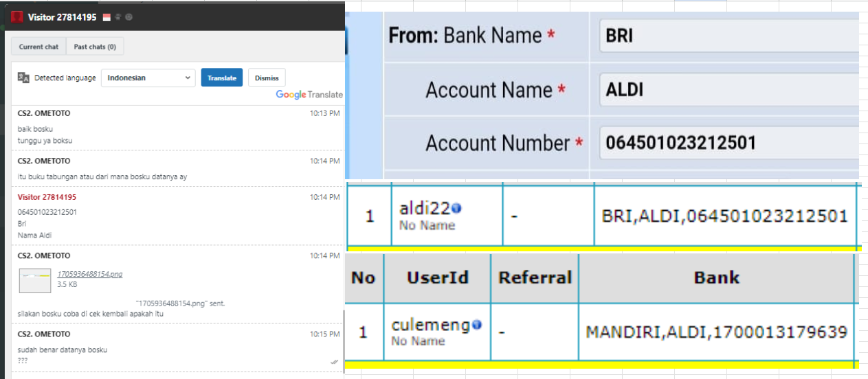868x379 pixels.
Task: Click the browser icon in chat header
Action: 129,16
